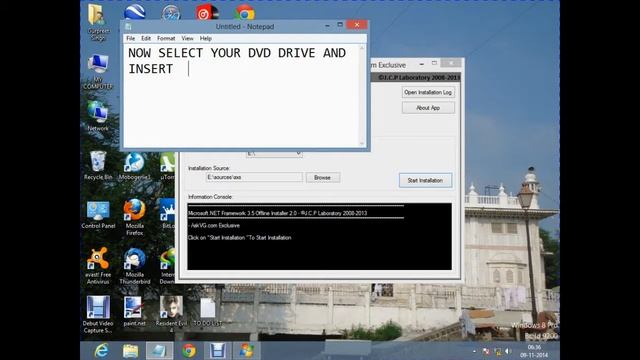Click the Installation Source path field
This screenshot has width=640, height=360.
[254, 178]
